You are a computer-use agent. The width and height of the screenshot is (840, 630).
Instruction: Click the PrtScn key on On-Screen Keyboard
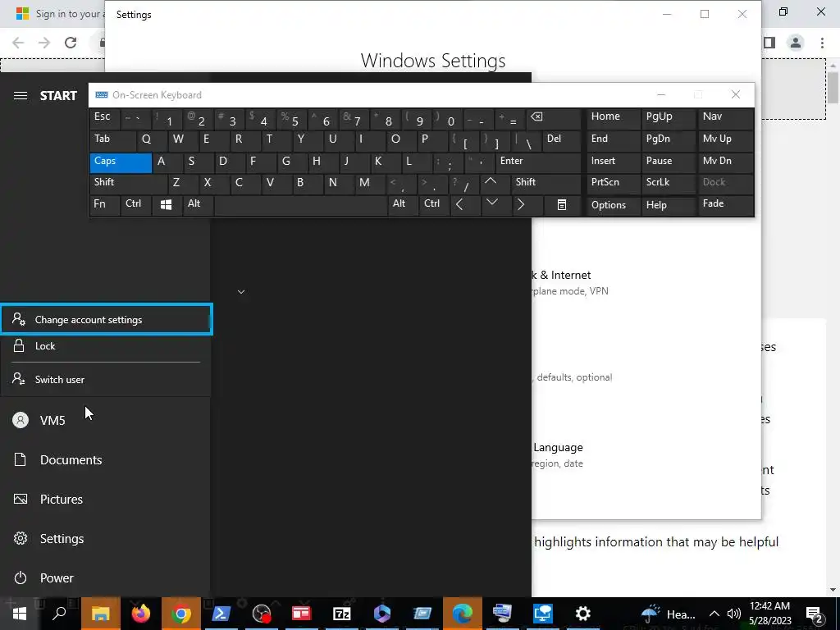pyautogui.click(x=613, y=184)
